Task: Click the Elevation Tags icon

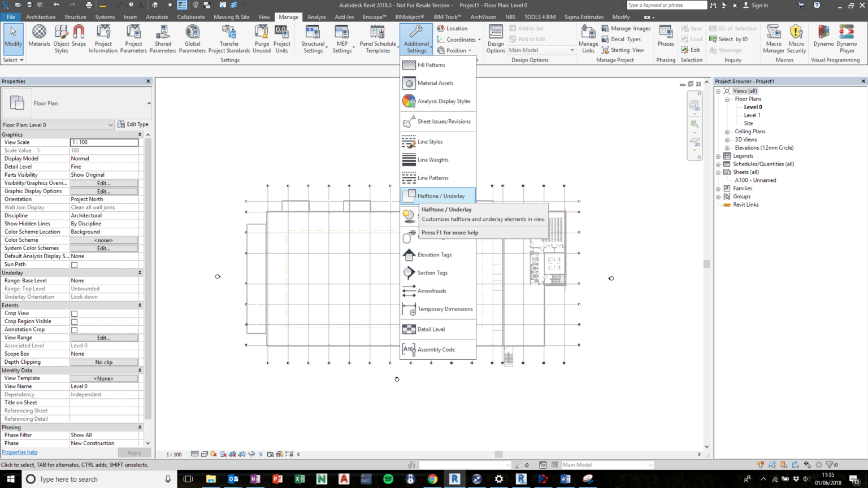Action: click(409, 255)
